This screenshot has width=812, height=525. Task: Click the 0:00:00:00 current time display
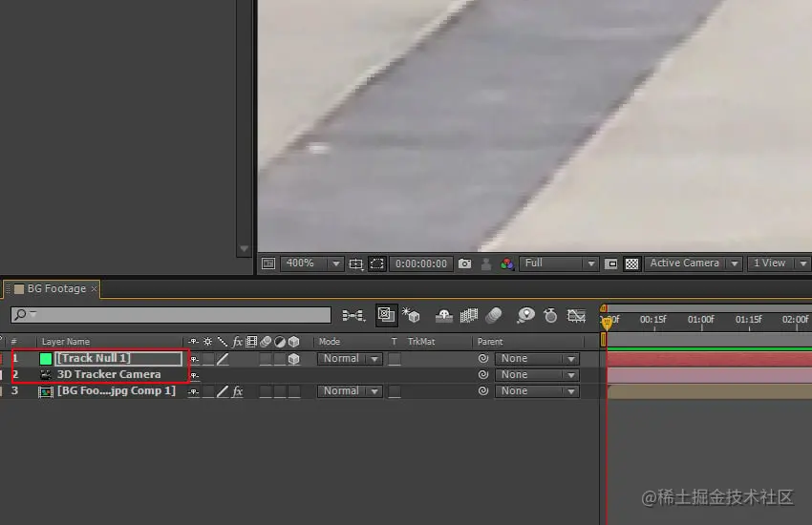(x=421, y=263)
